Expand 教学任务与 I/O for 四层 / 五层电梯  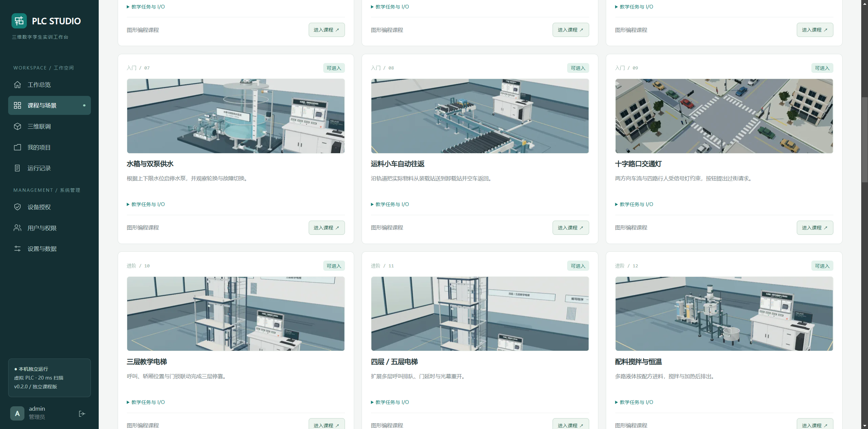tap(390, 402)
